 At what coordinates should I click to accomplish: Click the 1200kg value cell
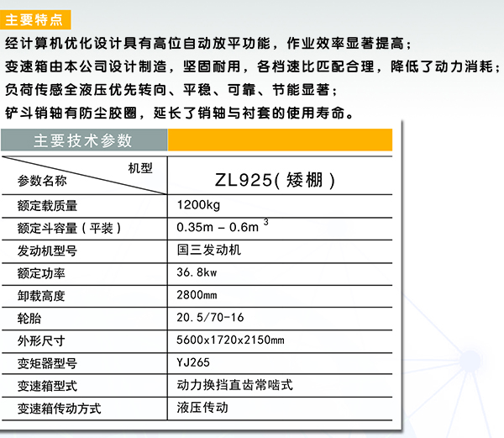click(198, 205)
